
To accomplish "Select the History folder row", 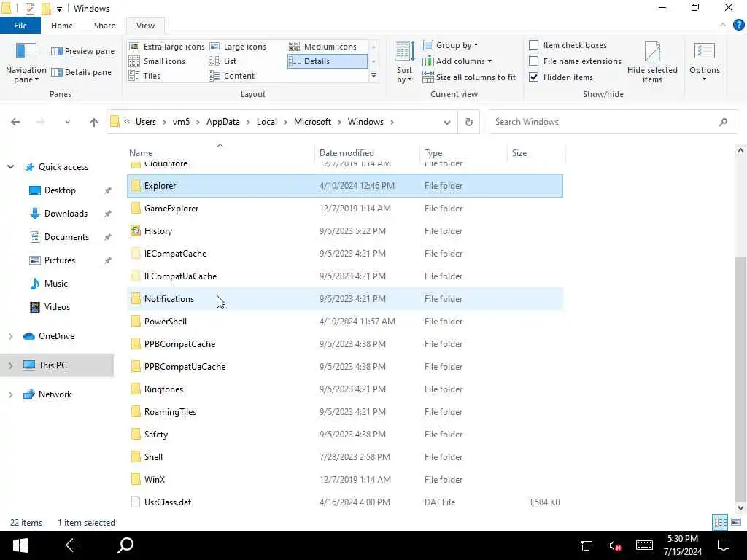I will coord(345,231).
